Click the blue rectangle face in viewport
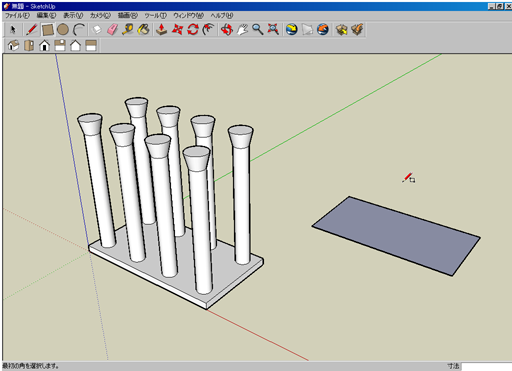The width and height of the screenshot is (512, 371). click(396, 236)
